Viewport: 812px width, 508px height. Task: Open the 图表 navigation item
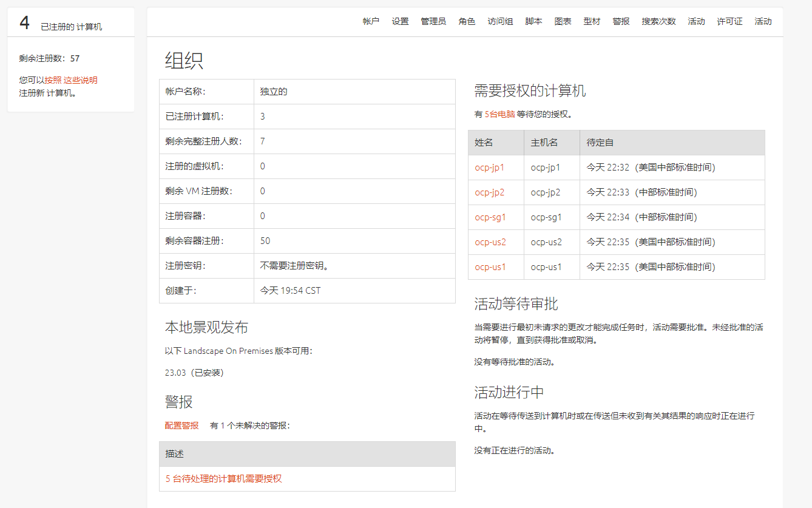pos(563,21)
